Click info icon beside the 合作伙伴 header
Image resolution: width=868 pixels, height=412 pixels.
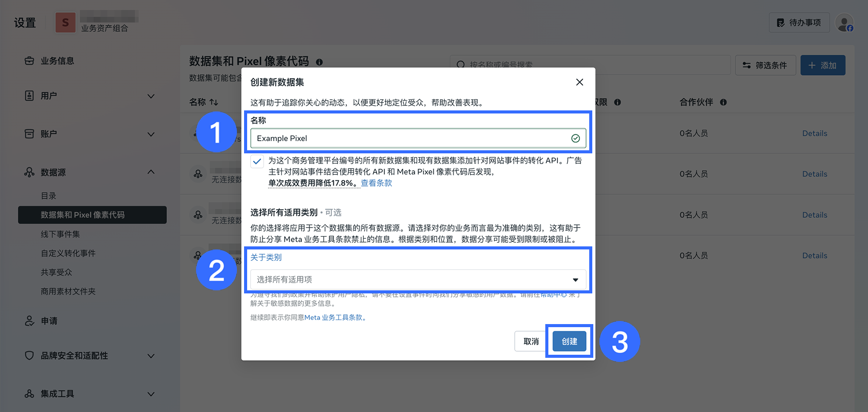pyautogui.click(x=723, y=102)
